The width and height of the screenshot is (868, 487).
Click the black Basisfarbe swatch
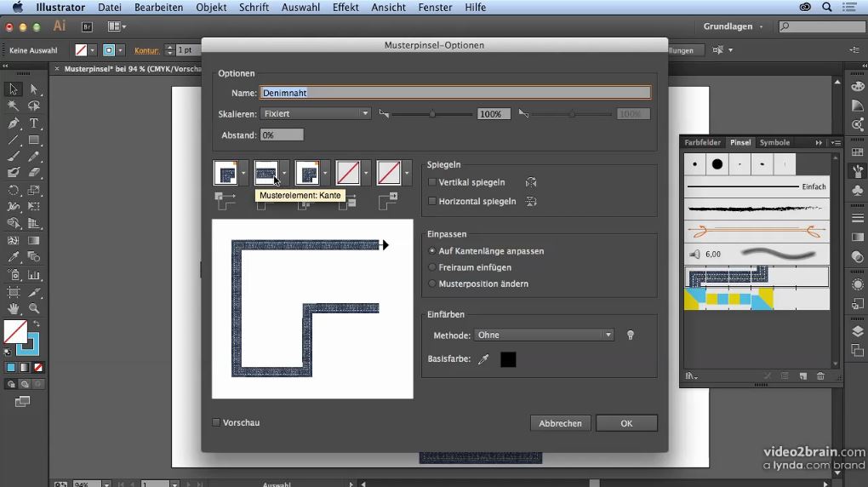[x=508, y=359]
